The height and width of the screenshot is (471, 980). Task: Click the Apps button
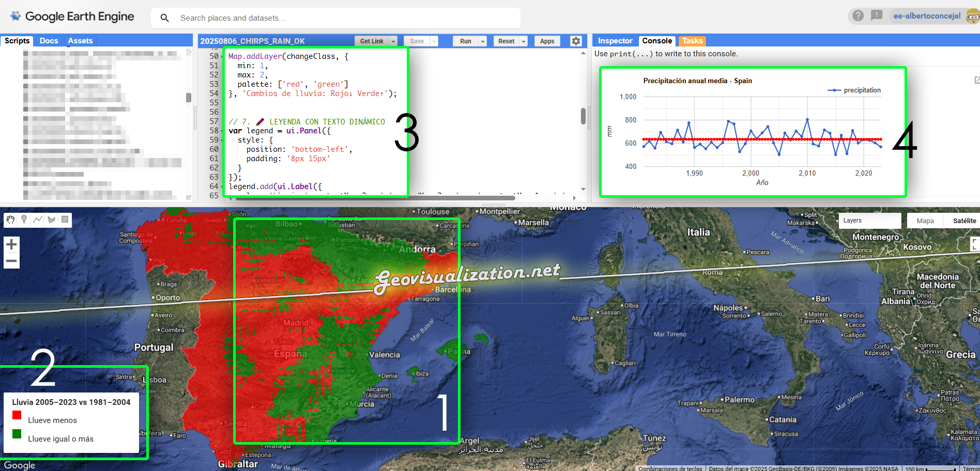547,41
